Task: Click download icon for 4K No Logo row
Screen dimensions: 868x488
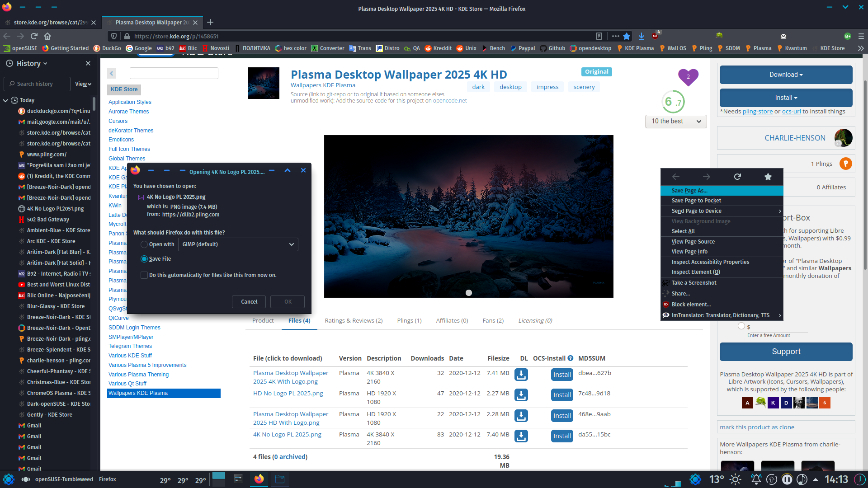Action: (521, 436)
